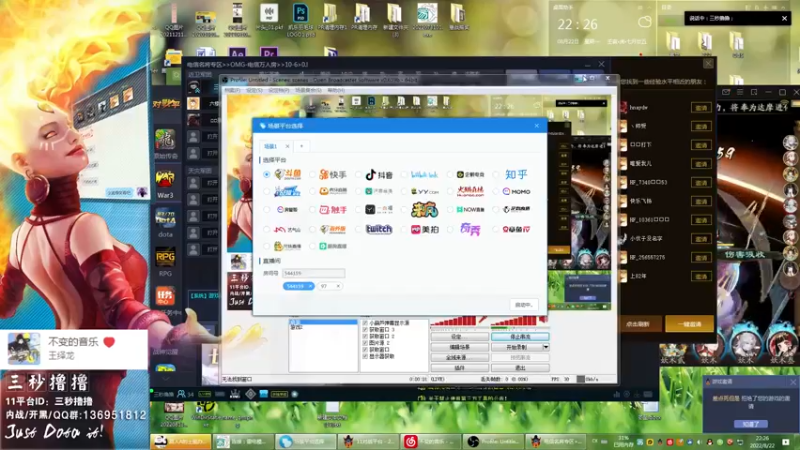This screenshot has width=800, height=450.
Task: Click the YY.com logo in platform list
Action: [424, 192]
